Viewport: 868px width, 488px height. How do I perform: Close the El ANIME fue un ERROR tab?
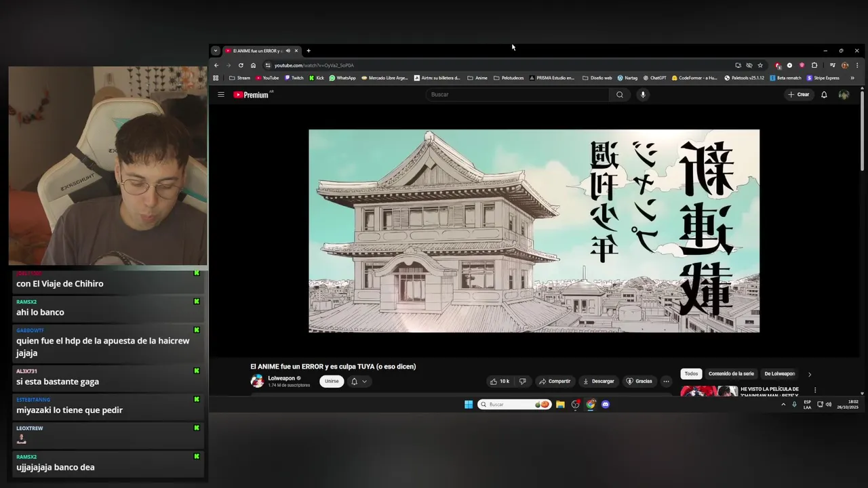point(296,51)
